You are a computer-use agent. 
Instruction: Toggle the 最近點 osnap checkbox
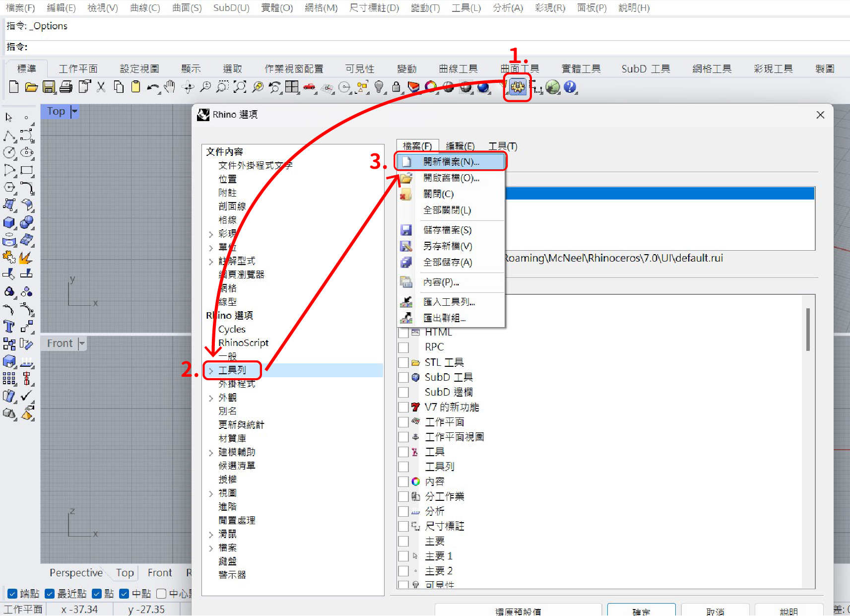(50, 594)
